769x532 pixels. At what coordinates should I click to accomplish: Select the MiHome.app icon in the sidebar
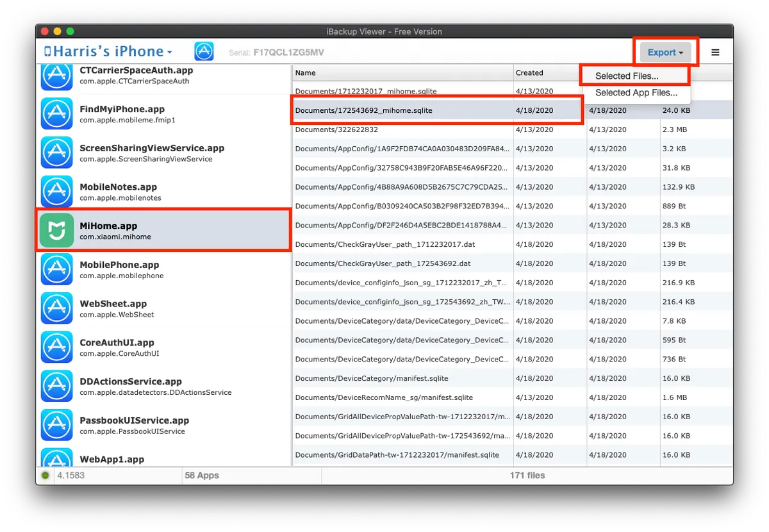pos(57,230)
